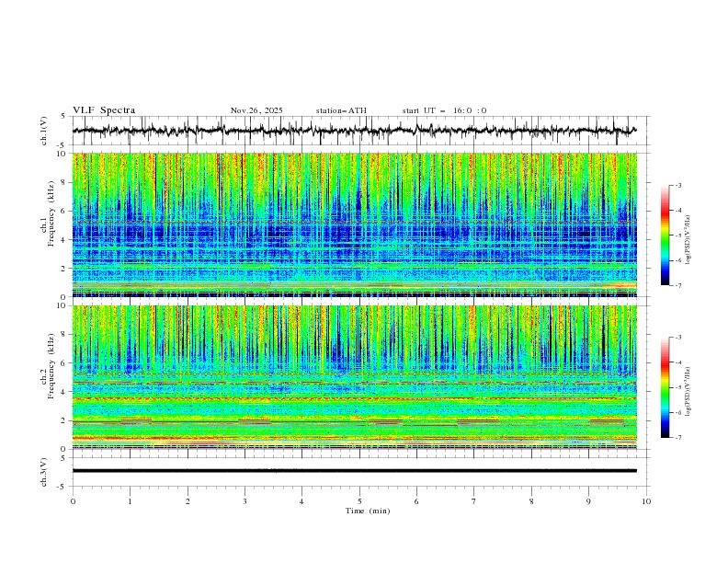728x563 pixels.
Task: Click the "station=ATH" header label
Action: (x=341, y=110)
